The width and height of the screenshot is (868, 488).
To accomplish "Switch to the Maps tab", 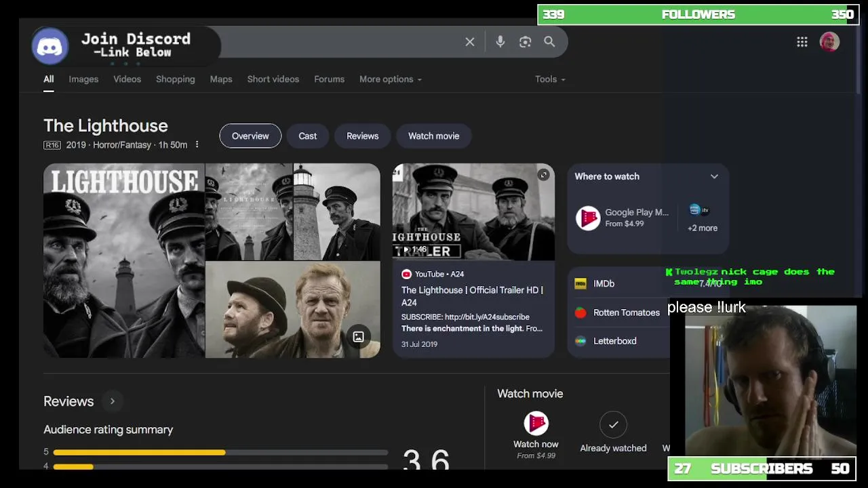I will [x=221, y=79].
